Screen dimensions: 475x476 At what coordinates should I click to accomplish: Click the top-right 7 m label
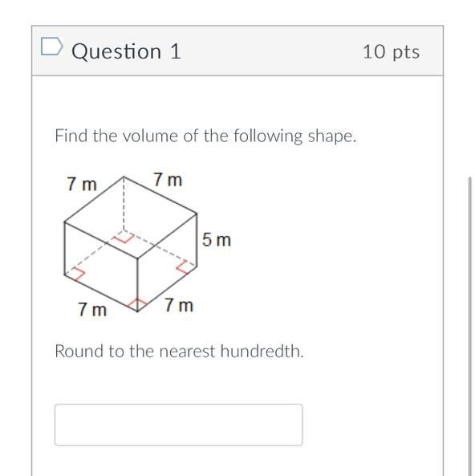pos(168,180)
